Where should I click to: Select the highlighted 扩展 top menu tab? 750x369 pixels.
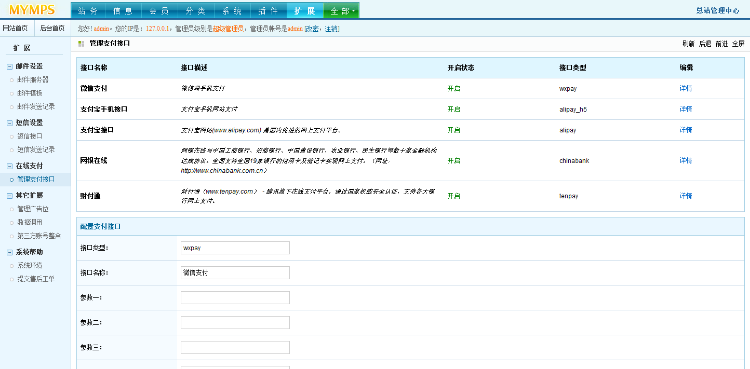[x=305, y=11]
